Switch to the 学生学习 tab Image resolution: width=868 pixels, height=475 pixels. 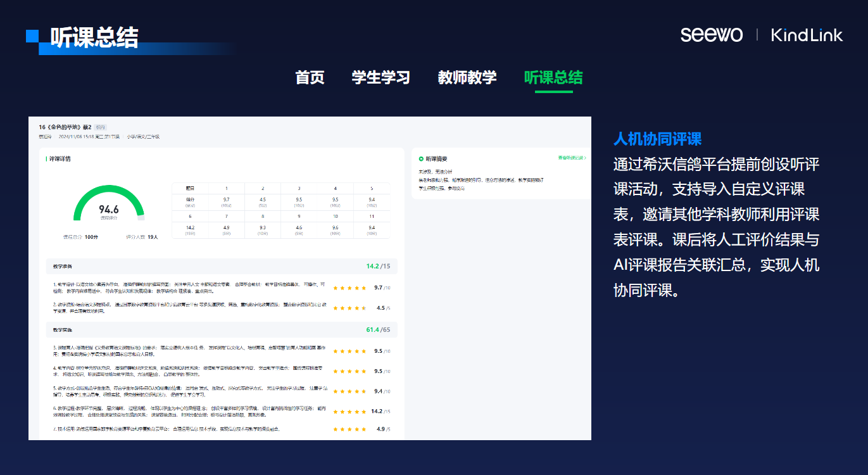click(x=381, y=77)
